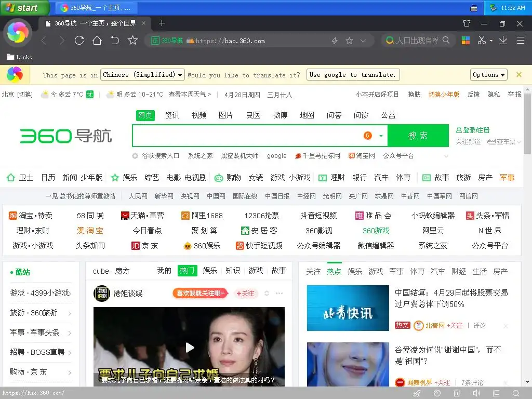Expand the scissors tool dropdown arrow

(x=491, y=41)
